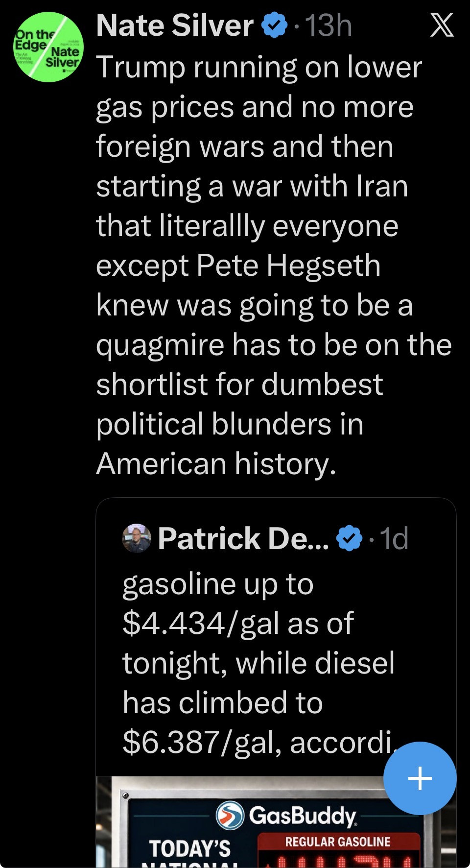Viewport: 470px width, 868px height.
Task: Click the words Pete Hegseth in the tweet
Action: click(x=289, y=265)
